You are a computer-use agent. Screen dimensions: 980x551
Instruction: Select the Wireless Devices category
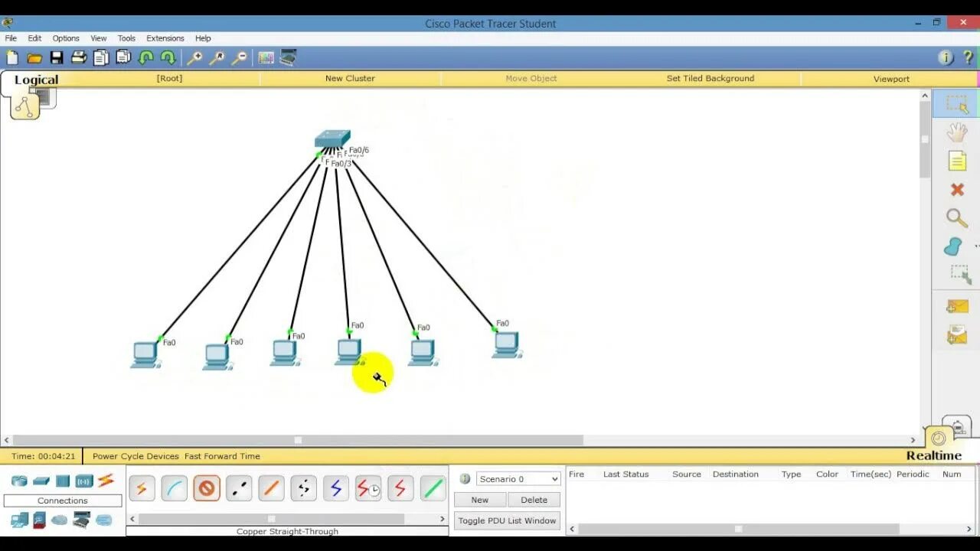click(84, 481)
